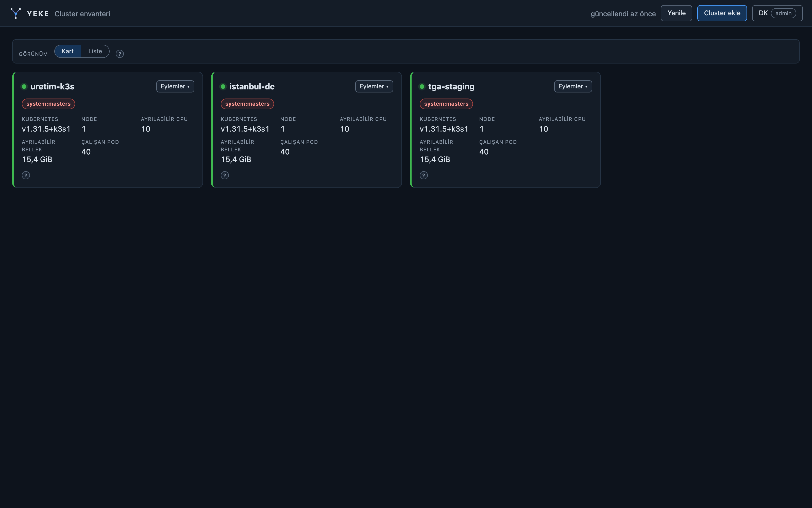Click running pod count 40 on tga-staging
812x508 pixels.
[484, 152]
